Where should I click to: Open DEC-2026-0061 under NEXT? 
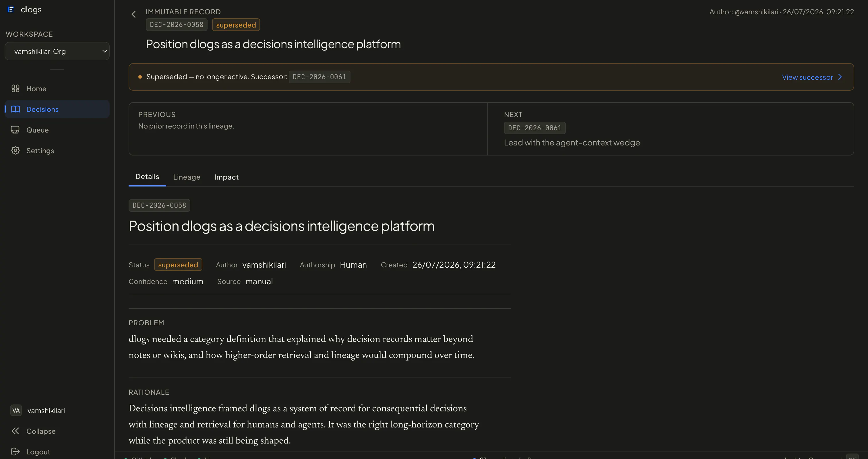click(x=535, y=128)
